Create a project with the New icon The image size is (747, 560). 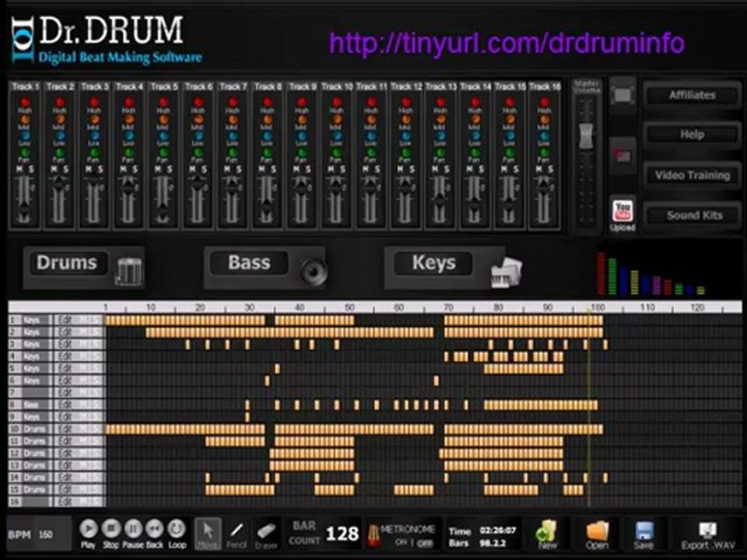[546, 530]
